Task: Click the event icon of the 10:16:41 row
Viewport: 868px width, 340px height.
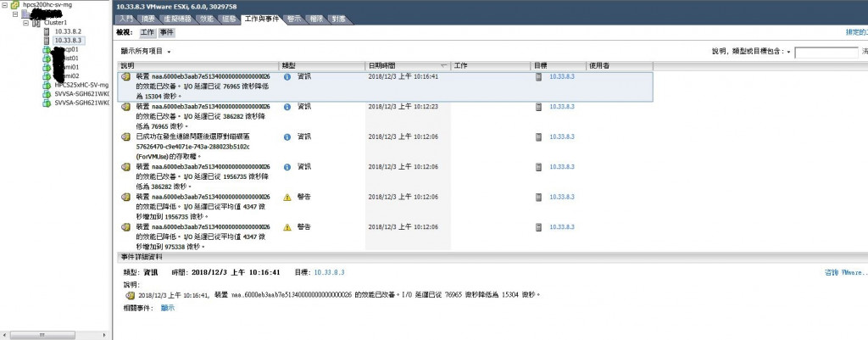Action: (126, 76)
